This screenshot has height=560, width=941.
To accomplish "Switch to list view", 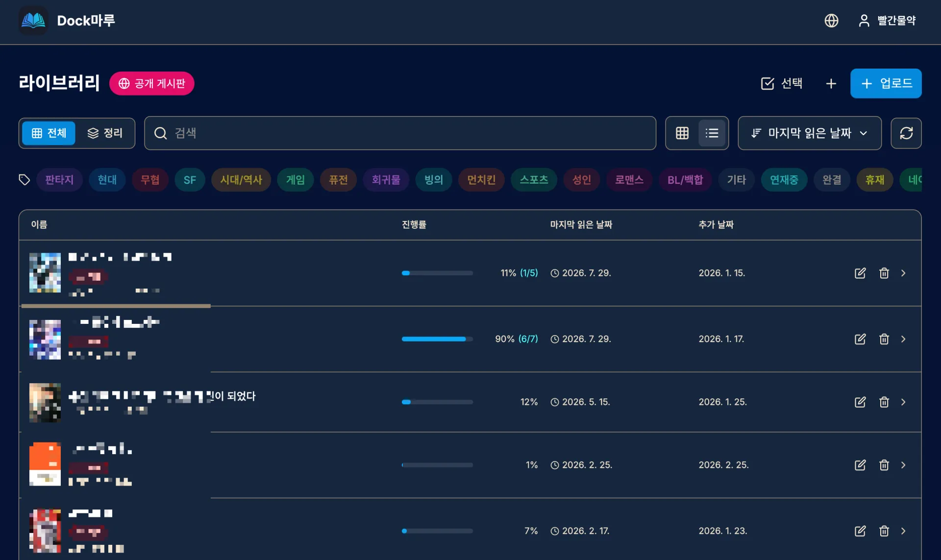I will (x=712, y=133).
